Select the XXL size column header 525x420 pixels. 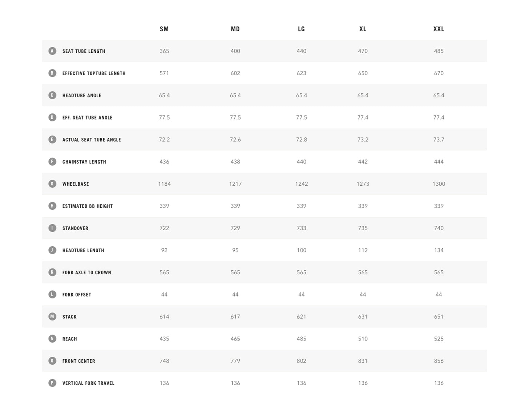(439, 29)
